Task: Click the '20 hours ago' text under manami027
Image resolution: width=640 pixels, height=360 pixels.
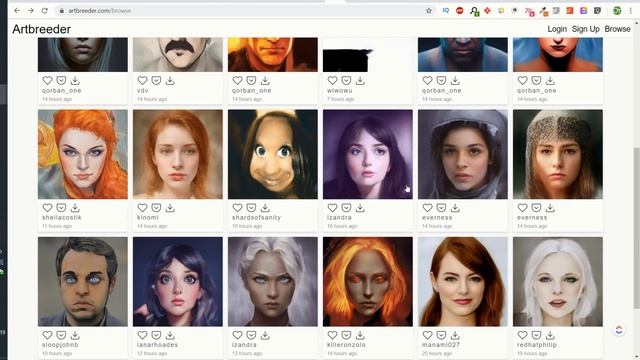Action: click(x=437, y=353)
